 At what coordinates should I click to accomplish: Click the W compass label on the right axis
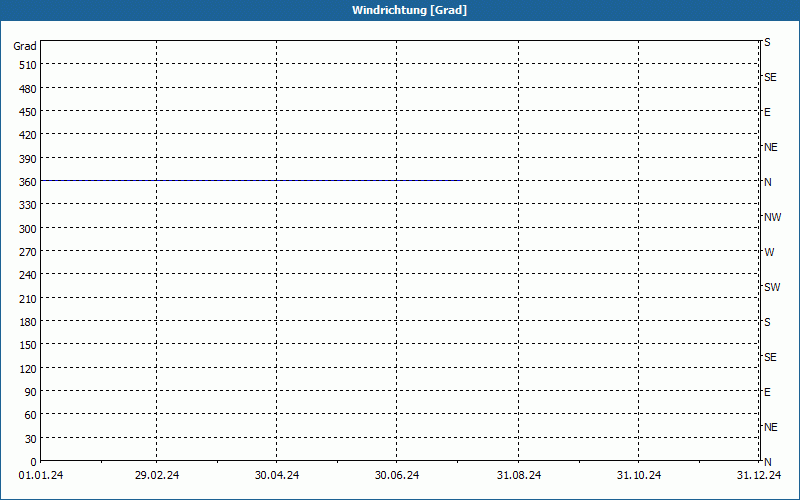pyautogui.click(x=769, y=252)
